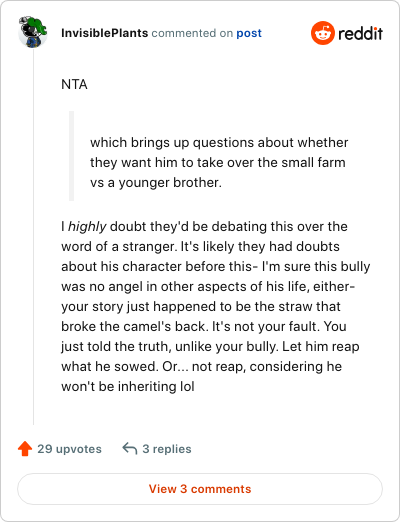The image size is (400, 522).
Task: Click the quoted line starting "which brings up"
Action: coord(219,142)
